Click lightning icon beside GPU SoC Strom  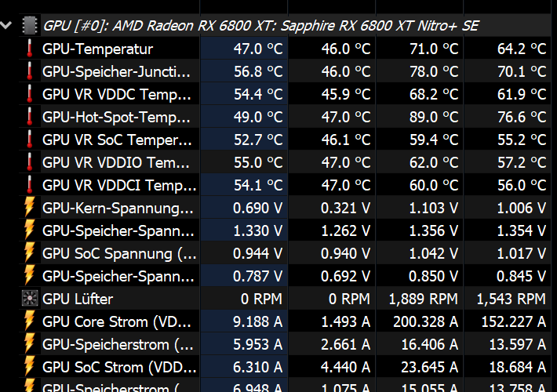point(30,366)
